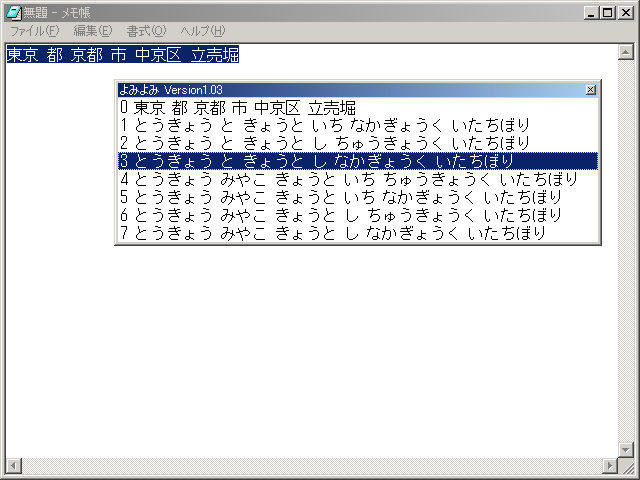Choose candidate 2 reading と きょうと し ちゅうきょうく
Image resolution: width=640 pixels, height=480 pixels.
(358, 143)
